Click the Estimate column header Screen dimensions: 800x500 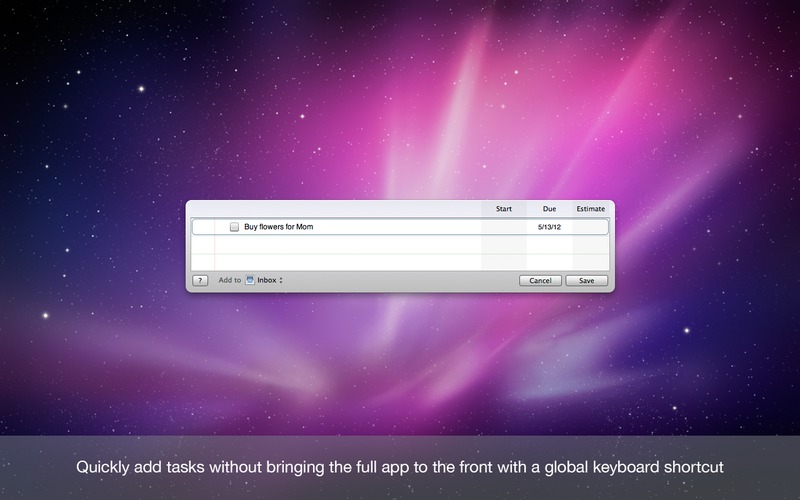point(591,209)
